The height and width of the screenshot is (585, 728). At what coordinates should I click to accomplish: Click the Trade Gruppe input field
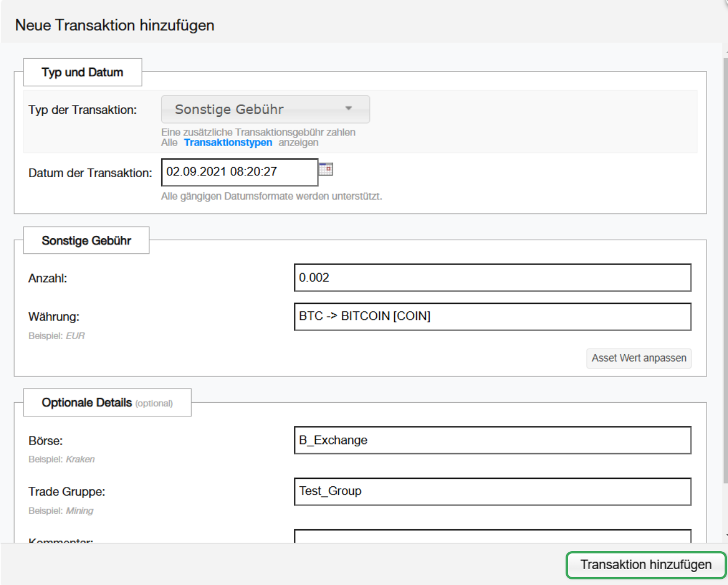click(x=492, y=491)
